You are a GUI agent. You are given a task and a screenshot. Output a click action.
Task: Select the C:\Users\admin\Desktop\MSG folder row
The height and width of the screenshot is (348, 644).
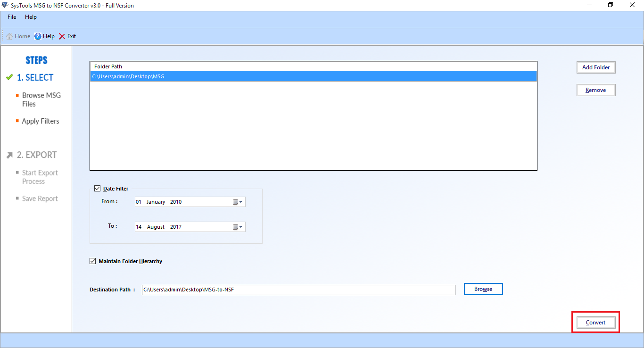click(314, 76)
